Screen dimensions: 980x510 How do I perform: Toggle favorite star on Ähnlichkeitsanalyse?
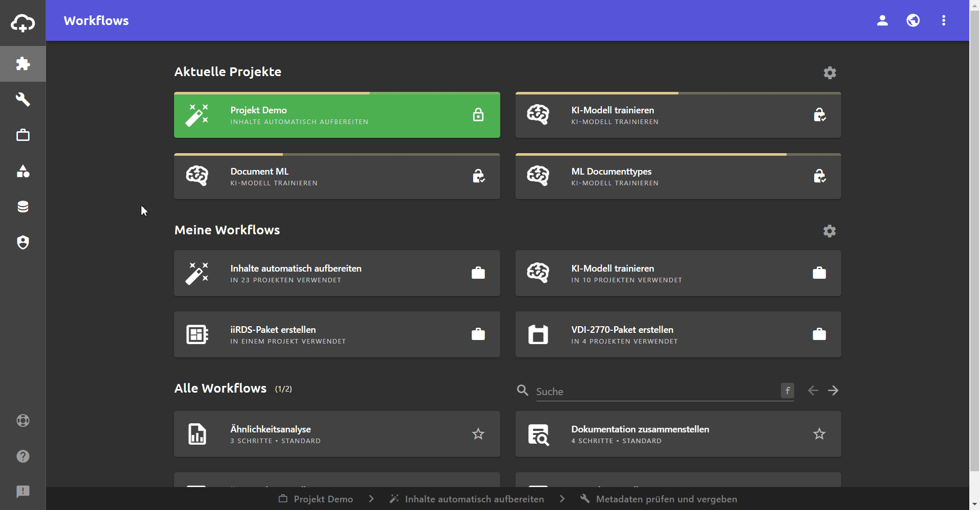(x=478, y=434)
